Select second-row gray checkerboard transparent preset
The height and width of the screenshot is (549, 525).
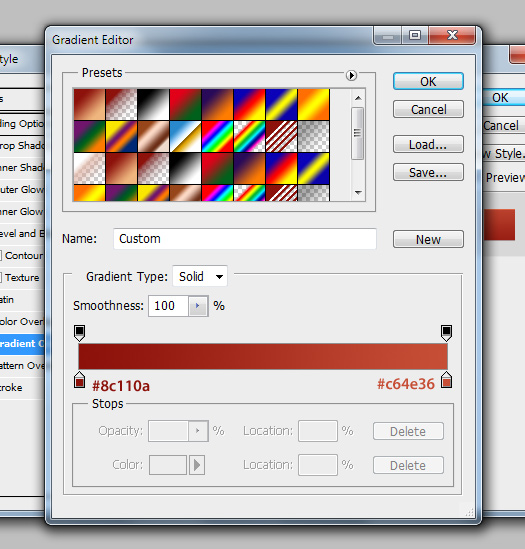click(x=313, y=136)
